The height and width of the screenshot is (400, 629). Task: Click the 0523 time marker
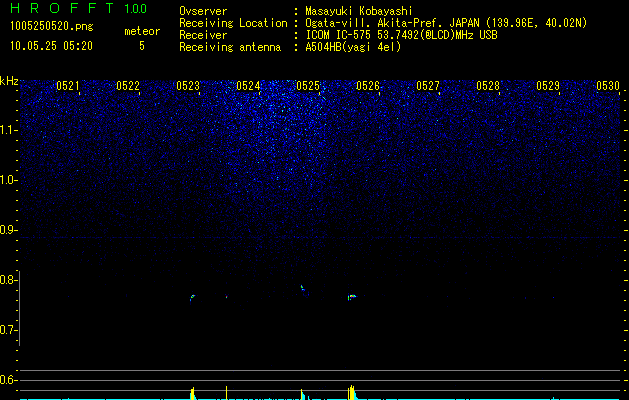pyautogui.click(x=188, y=86)
